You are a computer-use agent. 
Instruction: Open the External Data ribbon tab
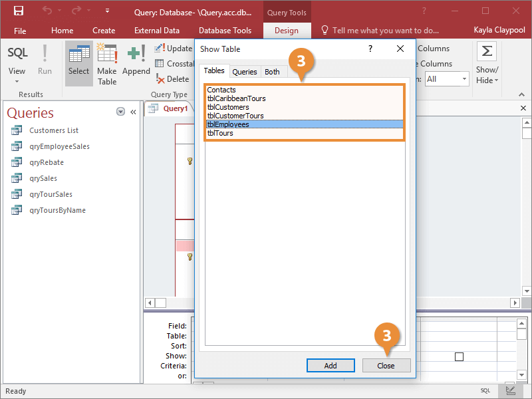[x=157, y=31]
